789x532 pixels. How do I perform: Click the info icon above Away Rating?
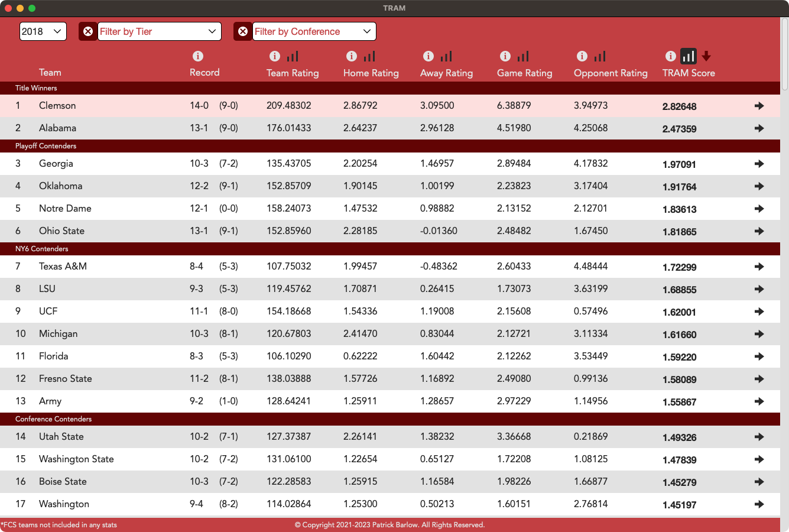point(428,56)
